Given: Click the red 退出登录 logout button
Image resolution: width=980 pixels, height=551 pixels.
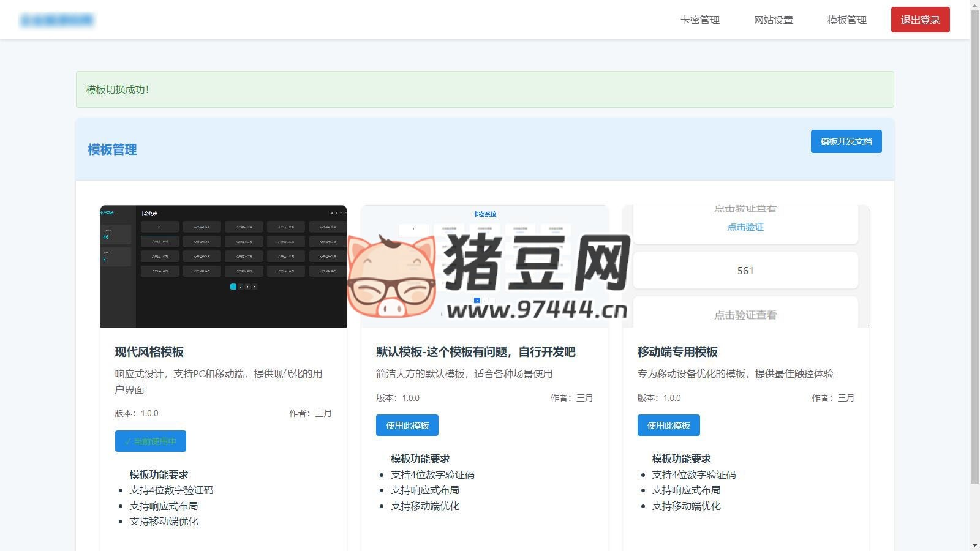Looking at the screenshot, I should (919, 20).
